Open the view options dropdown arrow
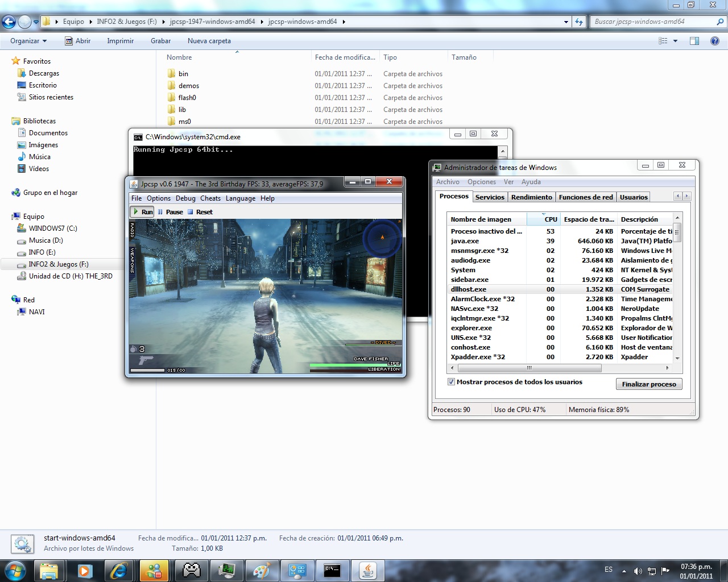Screen dimensions: 728x582 (x=676, y=41)
